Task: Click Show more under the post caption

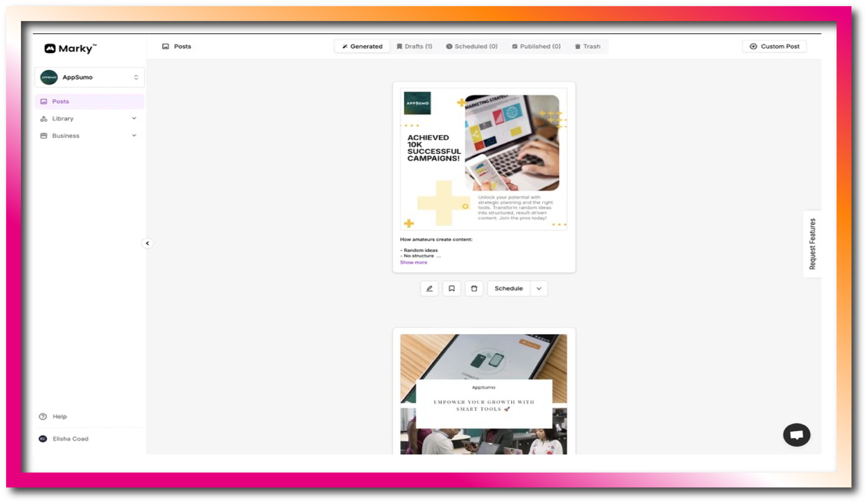Action: coord(414,262)
